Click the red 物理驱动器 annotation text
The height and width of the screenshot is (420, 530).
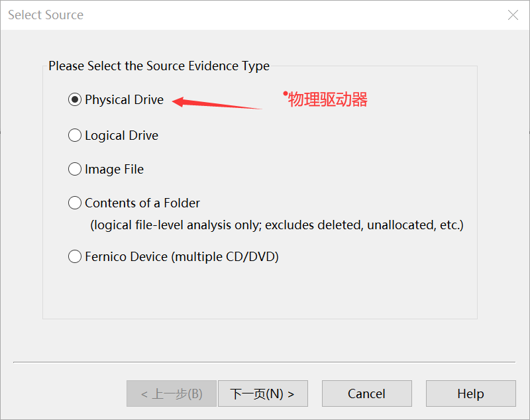coord(327,100)
